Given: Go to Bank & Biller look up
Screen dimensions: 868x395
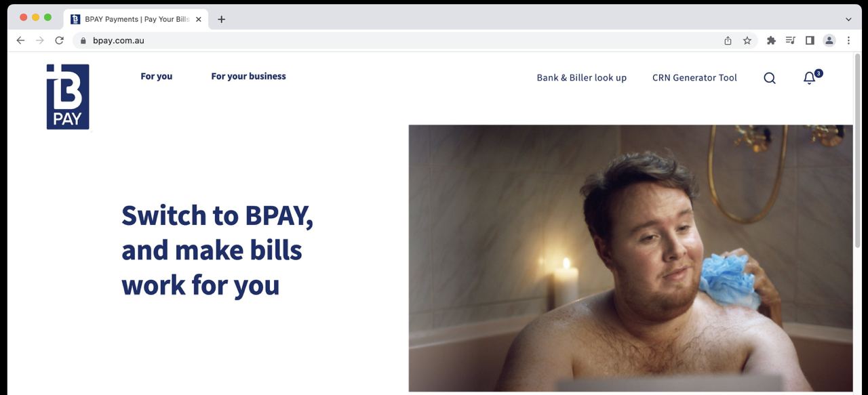Looking at the screenshot, I should click(x=582, y=78).
